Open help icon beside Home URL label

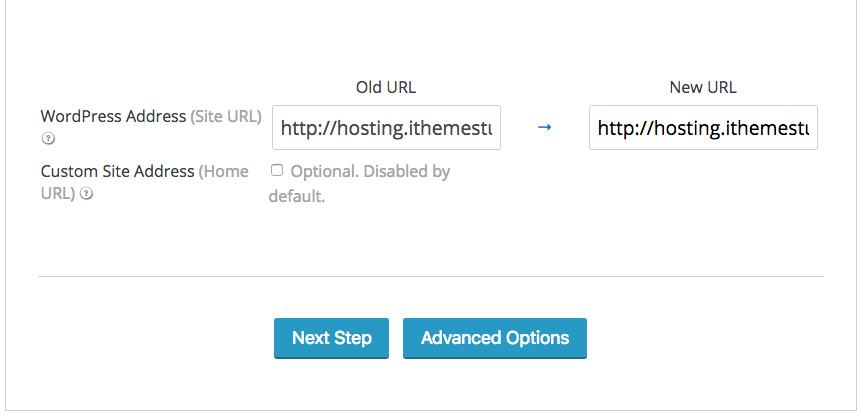[x=86, y=194]
